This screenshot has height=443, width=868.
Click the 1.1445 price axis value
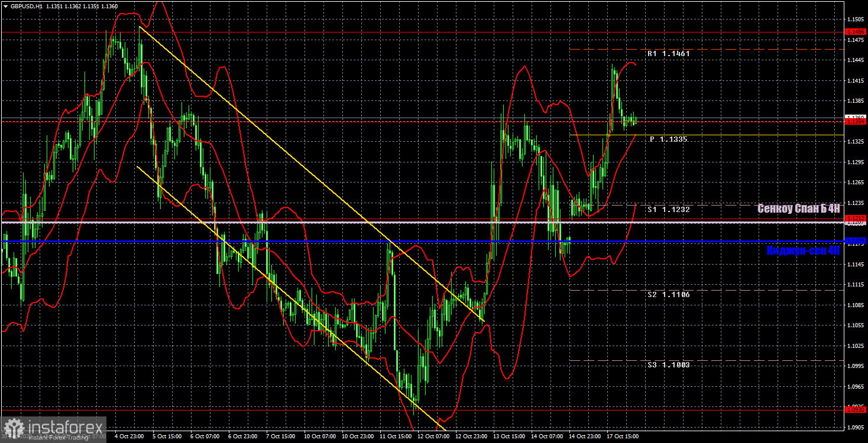856,60
